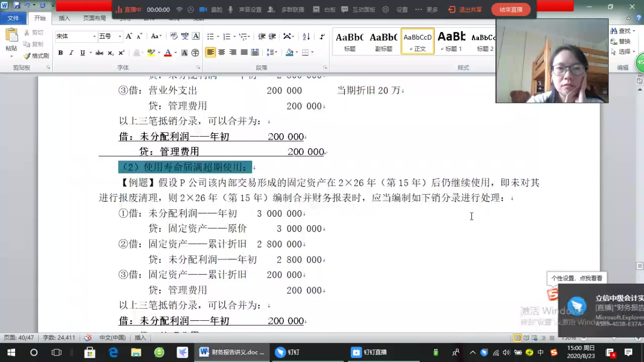Toggle Strikethrough formatting
Screen dimensions: 644x362
100,53
